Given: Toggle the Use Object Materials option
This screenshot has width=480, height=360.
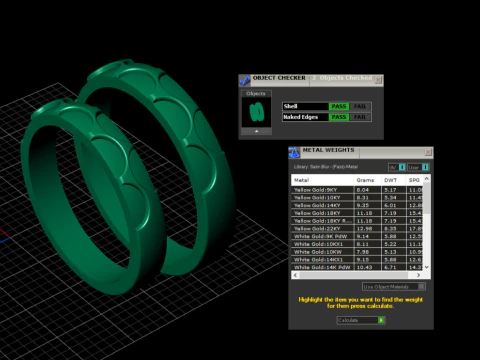Looking at the screenshot, I should click(394, 287).
